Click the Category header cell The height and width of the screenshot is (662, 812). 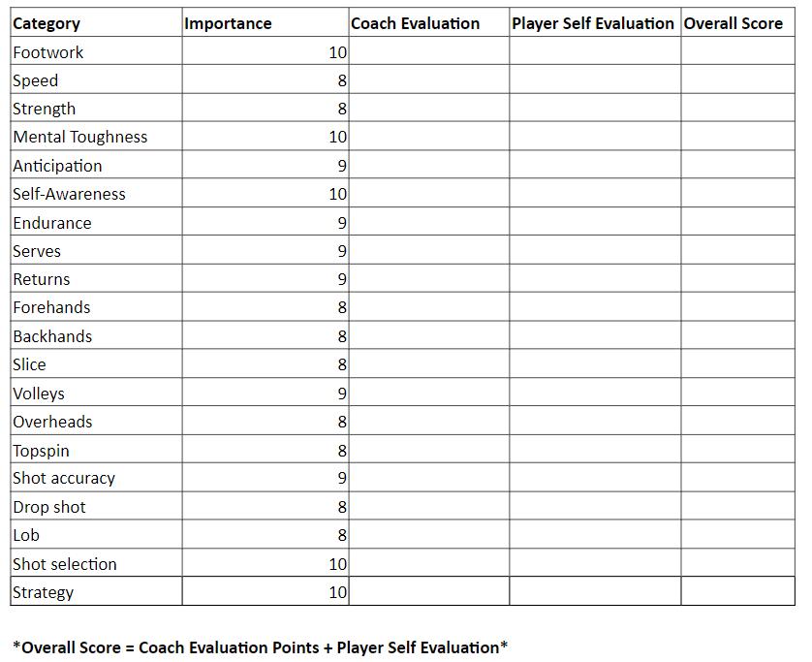[95, 23]
